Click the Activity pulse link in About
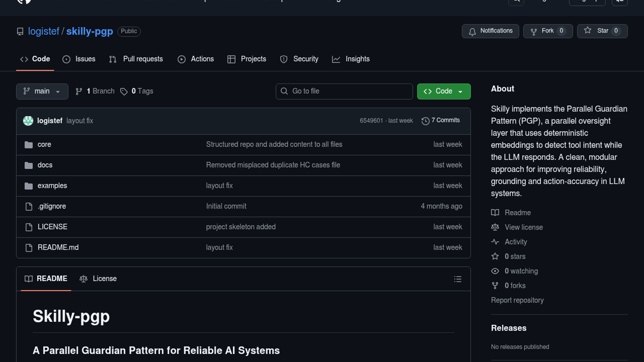Viewport: 644px width, 362px height. click(x=516, y=242)
